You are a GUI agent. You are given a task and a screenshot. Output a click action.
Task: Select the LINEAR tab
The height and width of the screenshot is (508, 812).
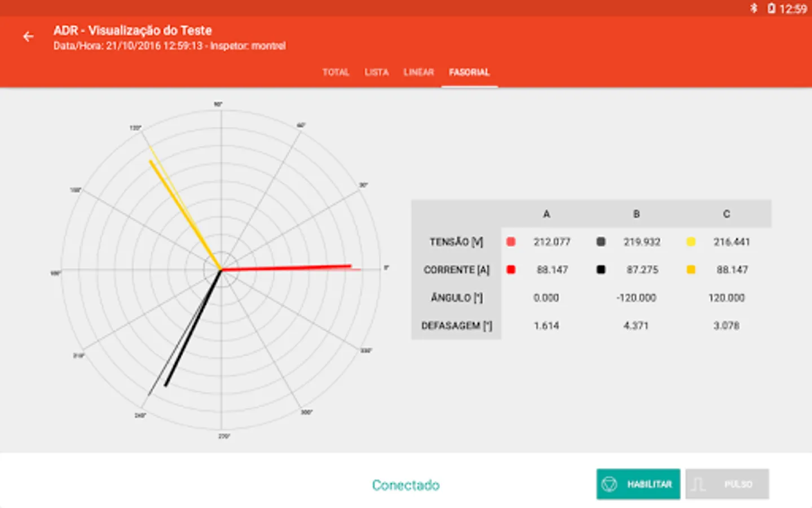pos(418,72)
